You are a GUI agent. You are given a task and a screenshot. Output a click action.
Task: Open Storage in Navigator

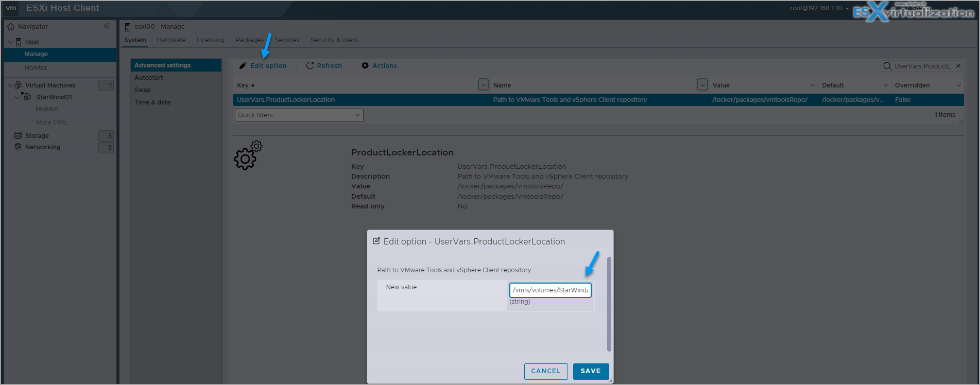37,136
